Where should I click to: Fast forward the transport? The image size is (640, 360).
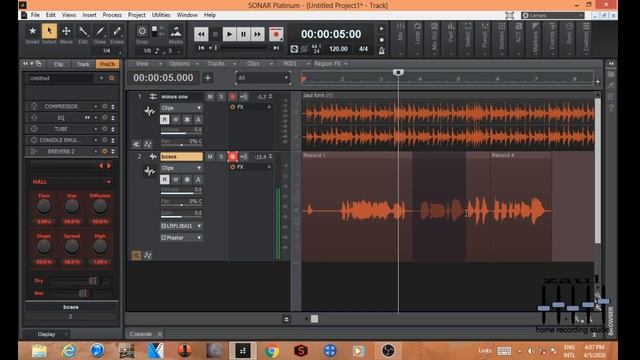tap(258, 34)
